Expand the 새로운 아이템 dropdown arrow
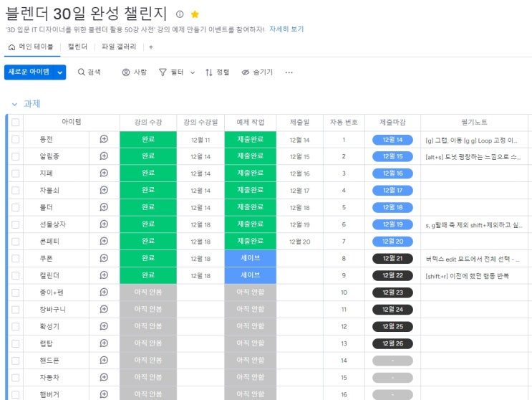The image size is (532, 400). click(x=60, y=72)
